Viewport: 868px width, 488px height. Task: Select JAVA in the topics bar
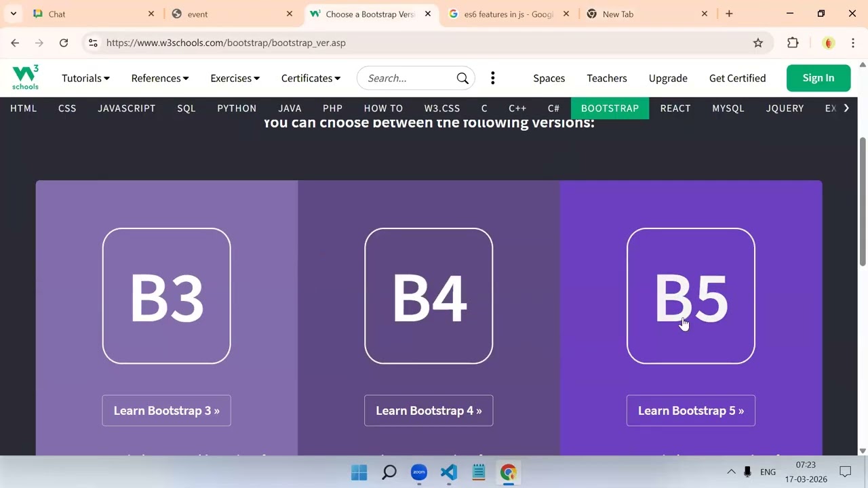click(290, 108)
